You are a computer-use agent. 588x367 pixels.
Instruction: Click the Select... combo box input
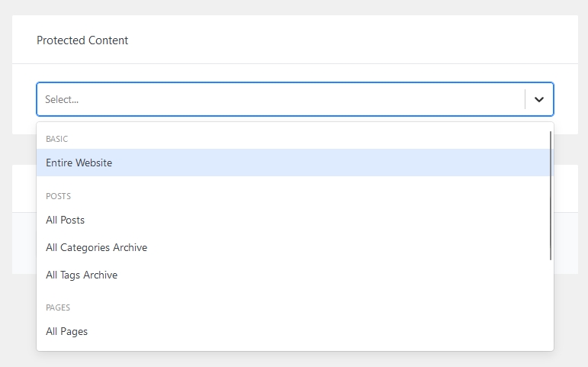pyautogui.click(x=275, y=99)
